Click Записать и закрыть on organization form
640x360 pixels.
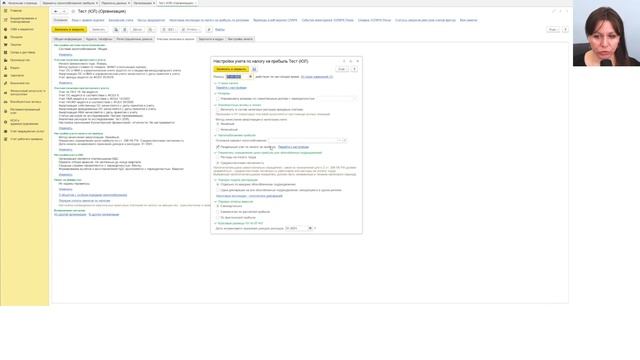tap(69, 29)
